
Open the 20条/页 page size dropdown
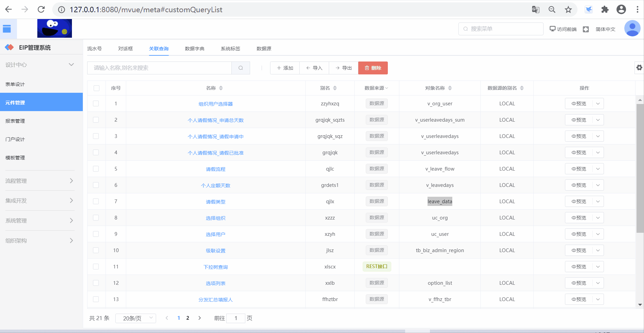[x=136, y=318]
